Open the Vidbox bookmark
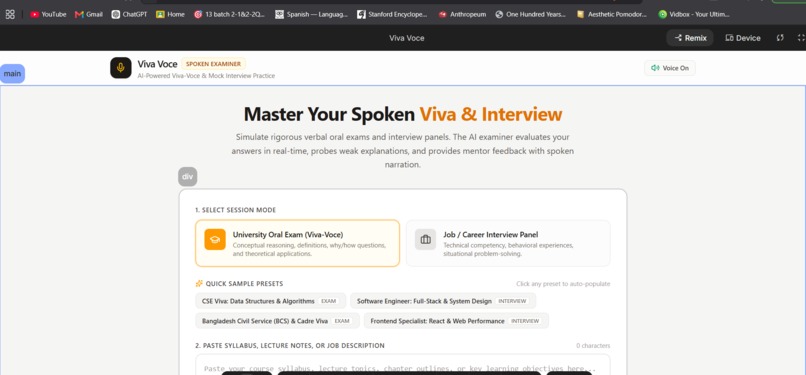The height and width of the screenshot is (375, 806). [x=694, y=14]
